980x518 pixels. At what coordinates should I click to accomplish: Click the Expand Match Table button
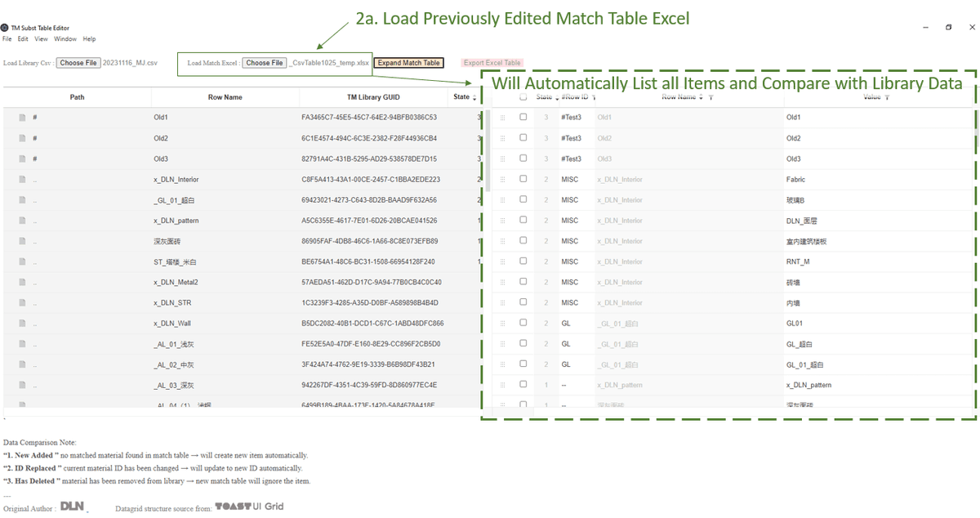[408, 63]
